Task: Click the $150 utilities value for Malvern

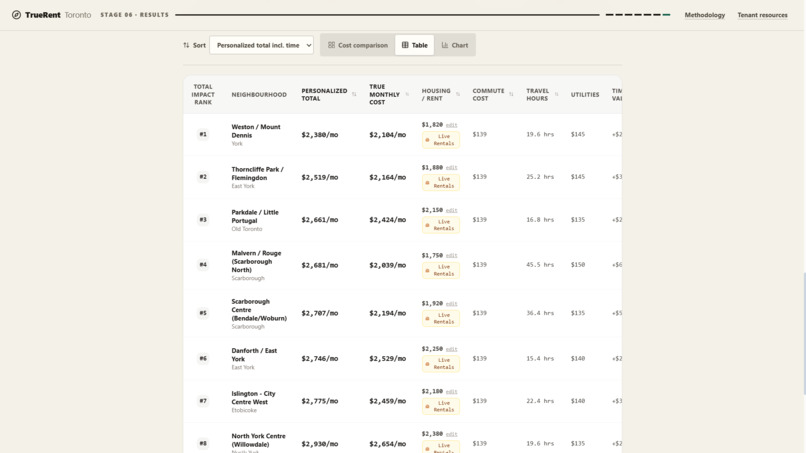Action: pyautogui.click(x=578, y=265)
